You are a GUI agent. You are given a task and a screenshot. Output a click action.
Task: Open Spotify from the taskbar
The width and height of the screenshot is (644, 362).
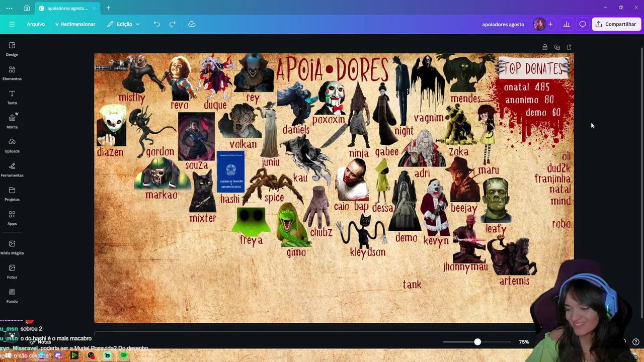click(x=124, y=355)
